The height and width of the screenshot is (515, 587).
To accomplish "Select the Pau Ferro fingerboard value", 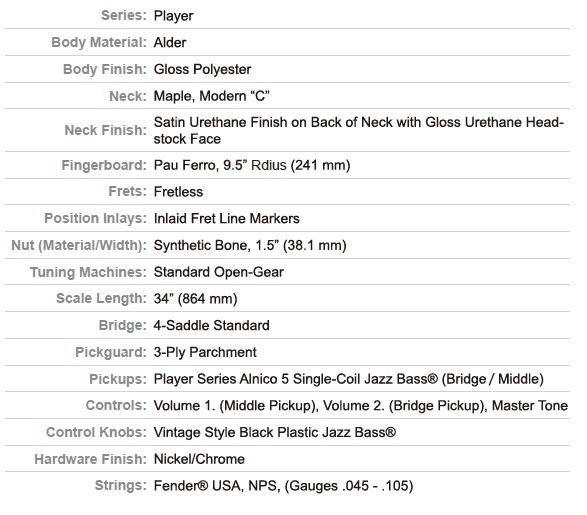I will tap(252, 165).
